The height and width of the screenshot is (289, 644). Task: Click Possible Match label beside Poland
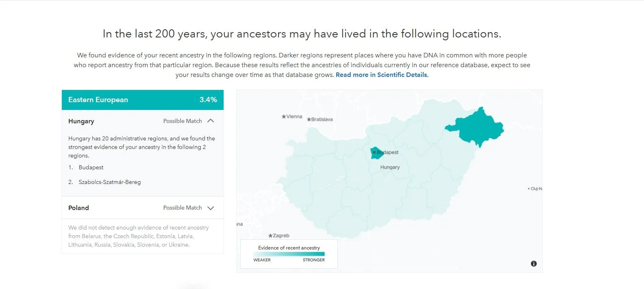pos(183,208)
